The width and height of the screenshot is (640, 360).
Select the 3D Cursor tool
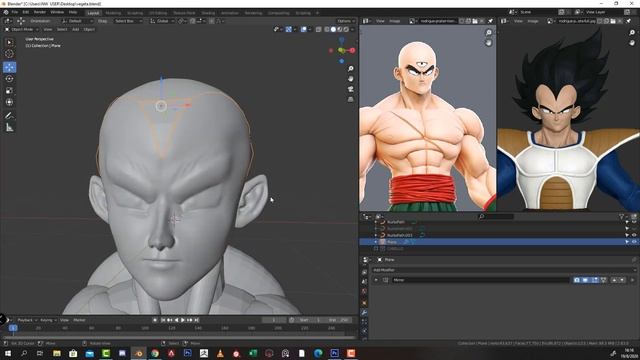tap(9, 54)
